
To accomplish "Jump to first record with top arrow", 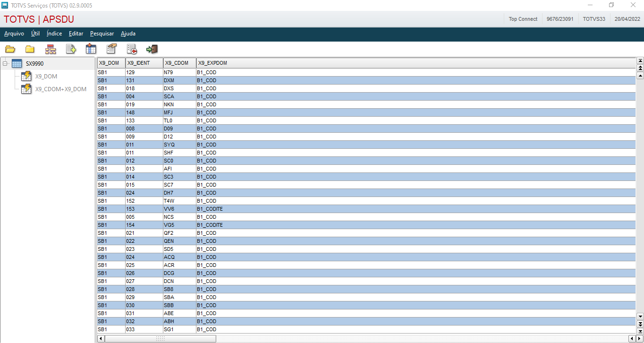I will coord(640,60).
